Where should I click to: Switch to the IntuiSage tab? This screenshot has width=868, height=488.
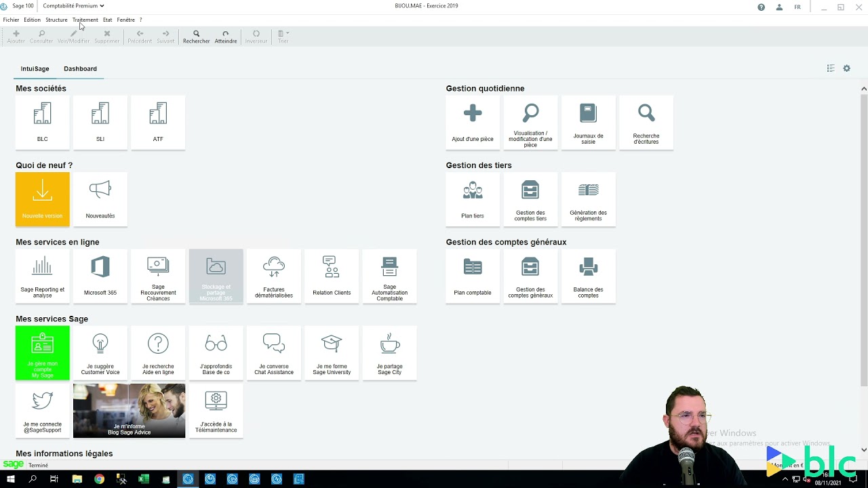[x=35, y=68]
